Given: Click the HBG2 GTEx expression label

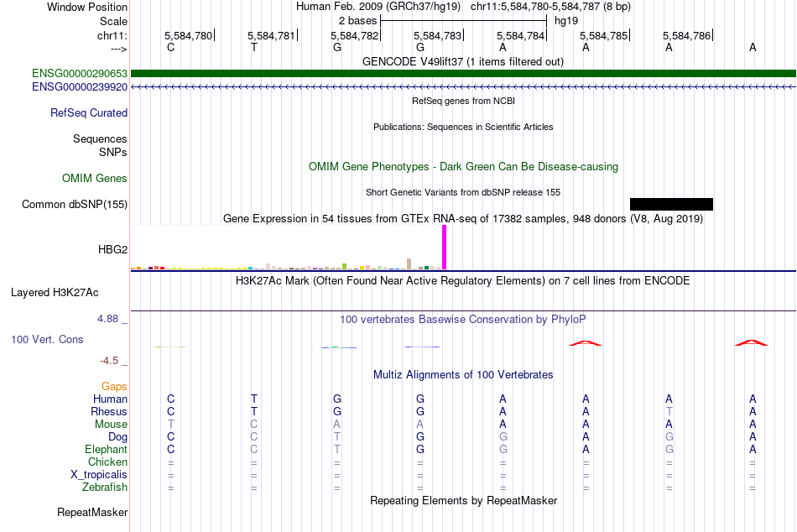Looking at the screenshot, I should pyautogui.click(x=113, y=250).
